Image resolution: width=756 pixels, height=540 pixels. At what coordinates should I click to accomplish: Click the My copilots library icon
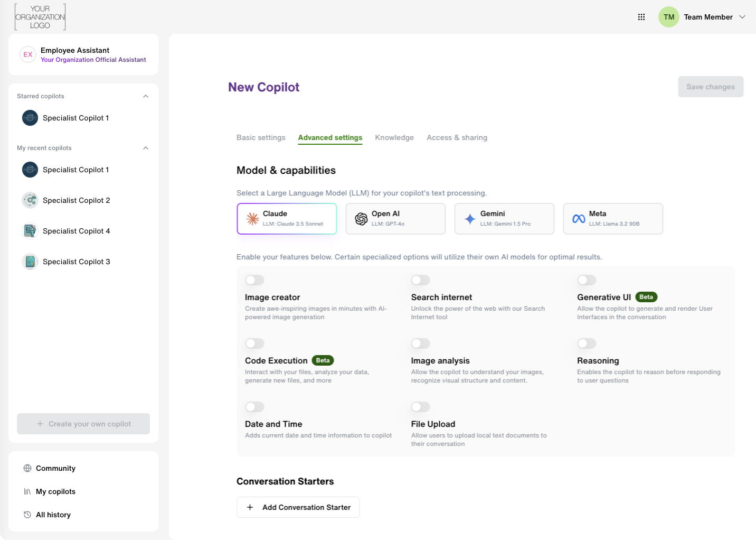tap(27, 491)
